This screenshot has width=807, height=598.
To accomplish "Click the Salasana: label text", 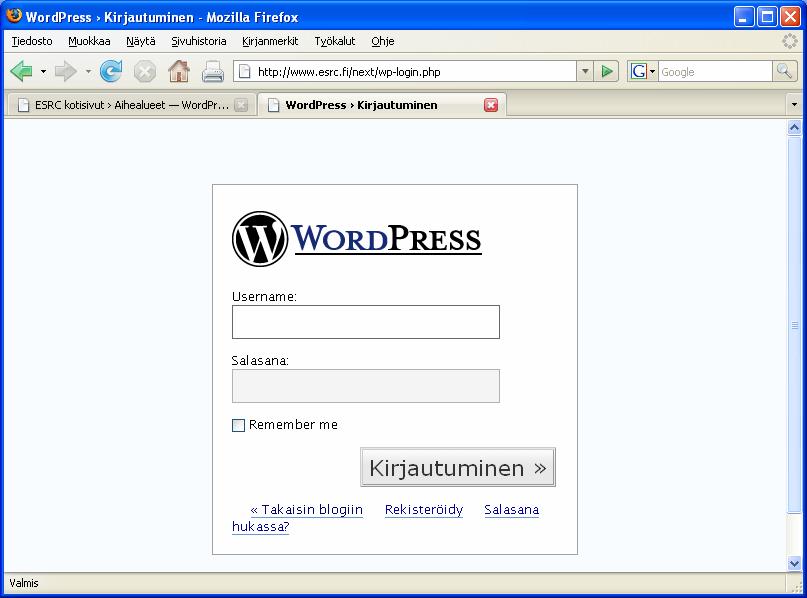I will click(x=260, y=360).
